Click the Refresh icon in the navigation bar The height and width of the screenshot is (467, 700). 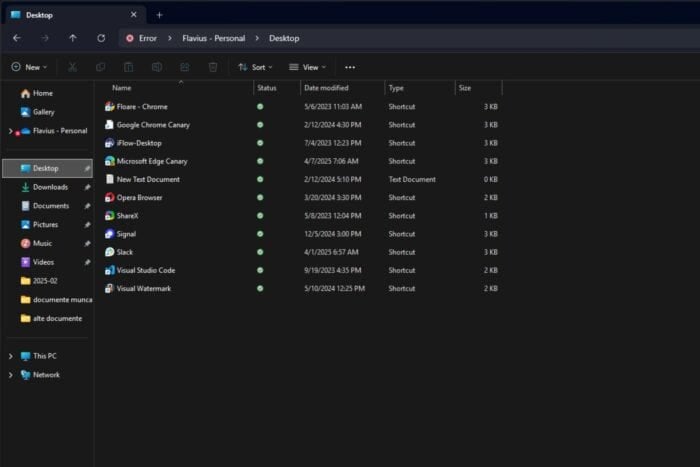101,38
